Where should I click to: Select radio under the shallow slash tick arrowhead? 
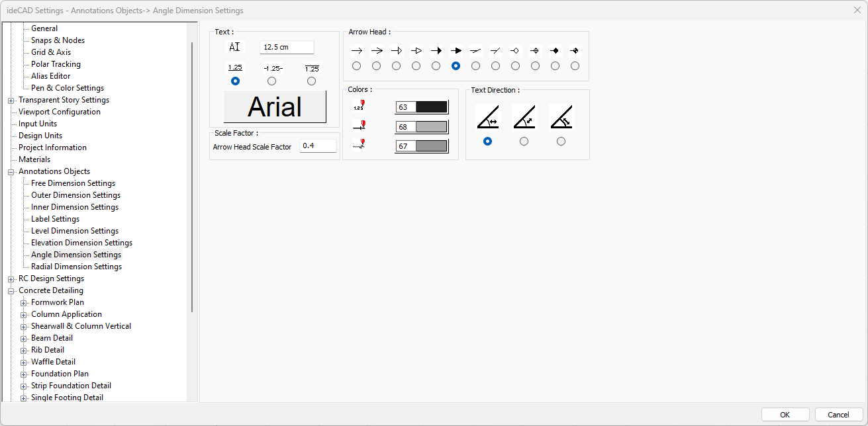[x=476, y=65]
